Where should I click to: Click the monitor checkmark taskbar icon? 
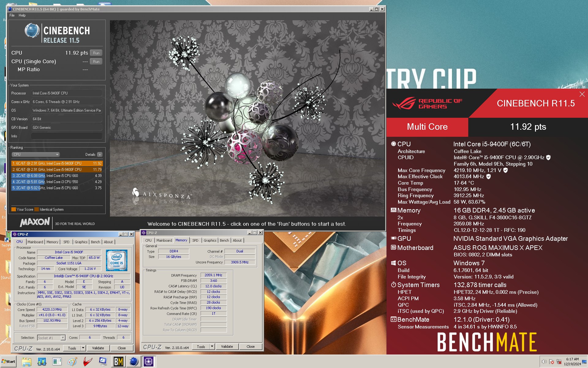click(x=103, y=362)
